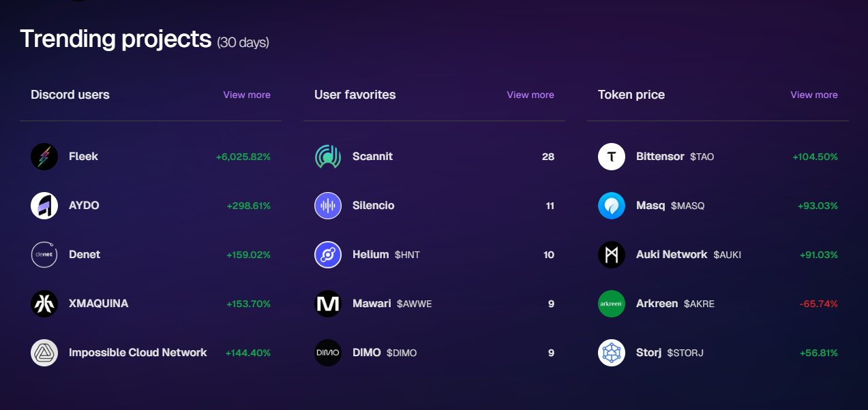Screen dimensions: 868x410
Task: Open the Storj hexagon icon
Action: (x=612, y=353)
